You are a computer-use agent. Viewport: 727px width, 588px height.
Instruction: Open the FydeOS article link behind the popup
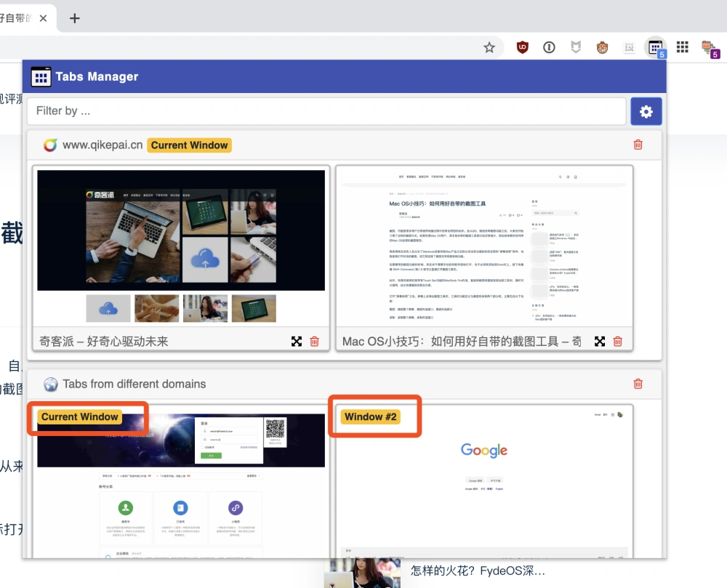pyautogui.click(x=478, y=571)
